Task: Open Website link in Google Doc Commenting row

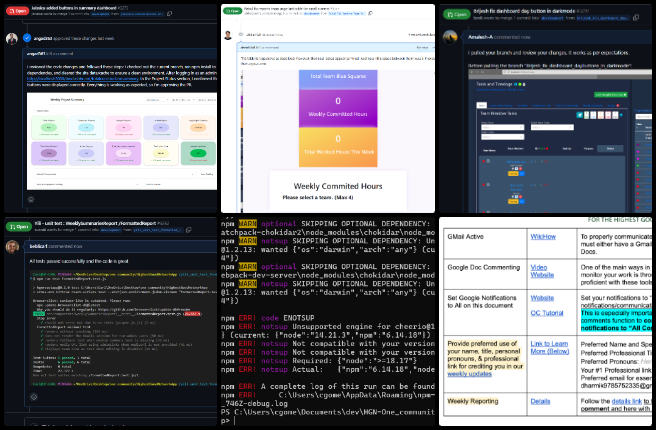Action: pyautogui.click(x=542, y=275)
